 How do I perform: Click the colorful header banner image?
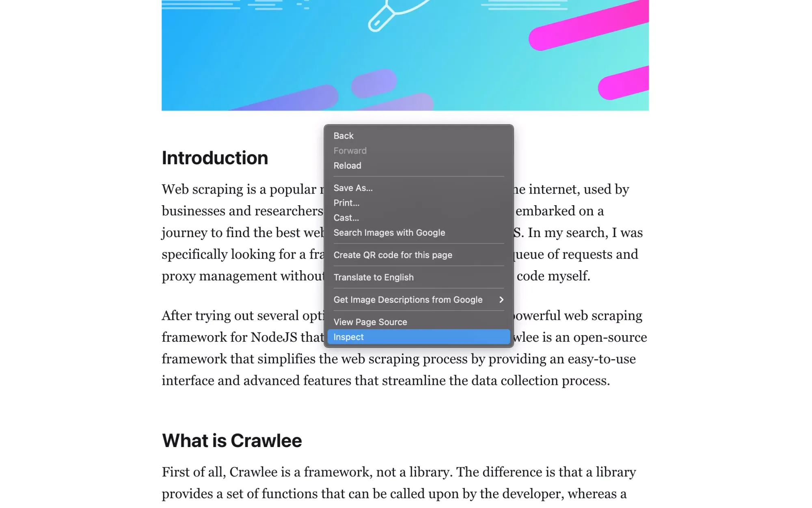[x=406, y=56]
